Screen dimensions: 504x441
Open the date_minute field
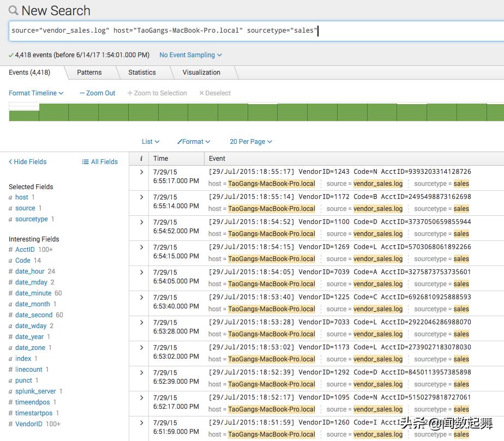click(33, 293)
